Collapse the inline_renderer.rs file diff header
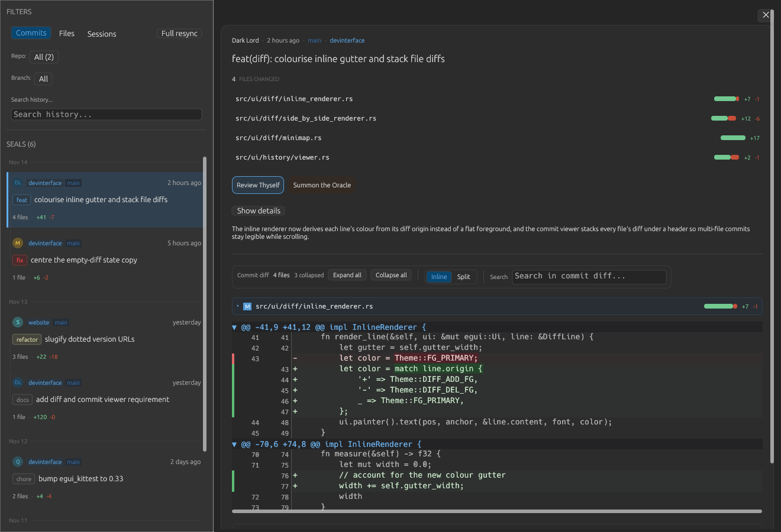 [x=238, y=306]
